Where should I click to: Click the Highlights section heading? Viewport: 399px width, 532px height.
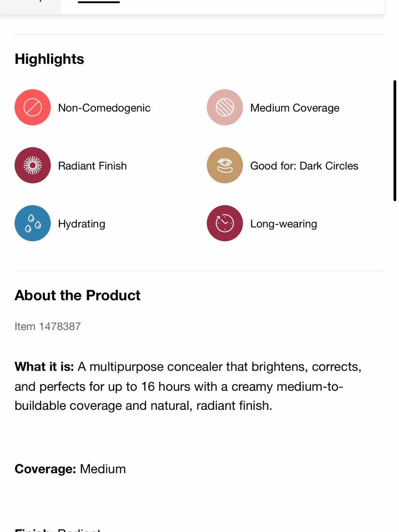point(49,59)
